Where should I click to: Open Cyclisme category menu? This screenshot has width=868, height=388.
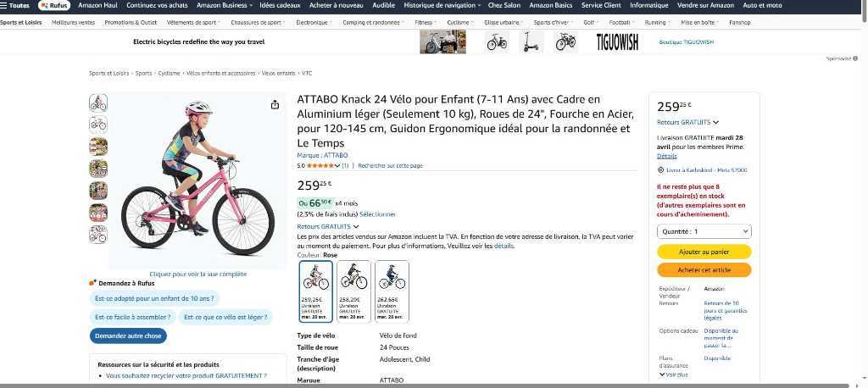[459, 23]
